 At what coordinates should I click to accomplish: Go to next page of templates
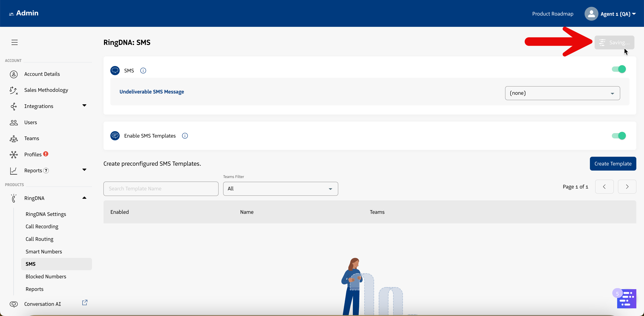pyautogui.click(x=627, y=187)
